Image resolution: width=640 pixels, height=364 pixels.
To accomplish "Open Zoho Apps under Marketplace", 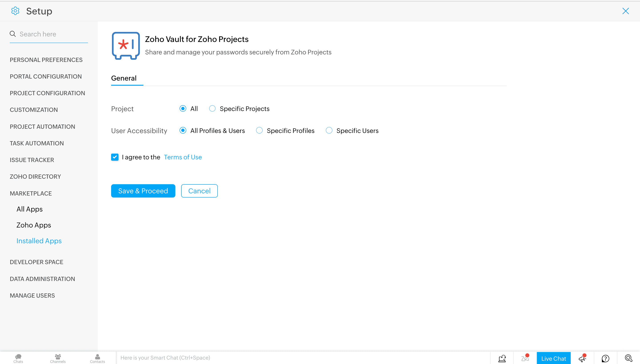I will (x=34, y=225).
